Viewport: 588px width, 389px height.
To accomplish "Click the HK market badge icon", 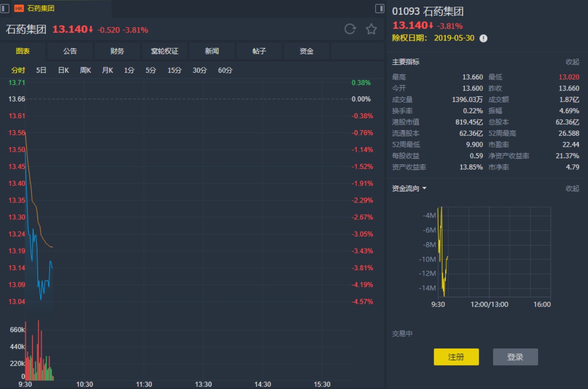I will coord(19,8).
